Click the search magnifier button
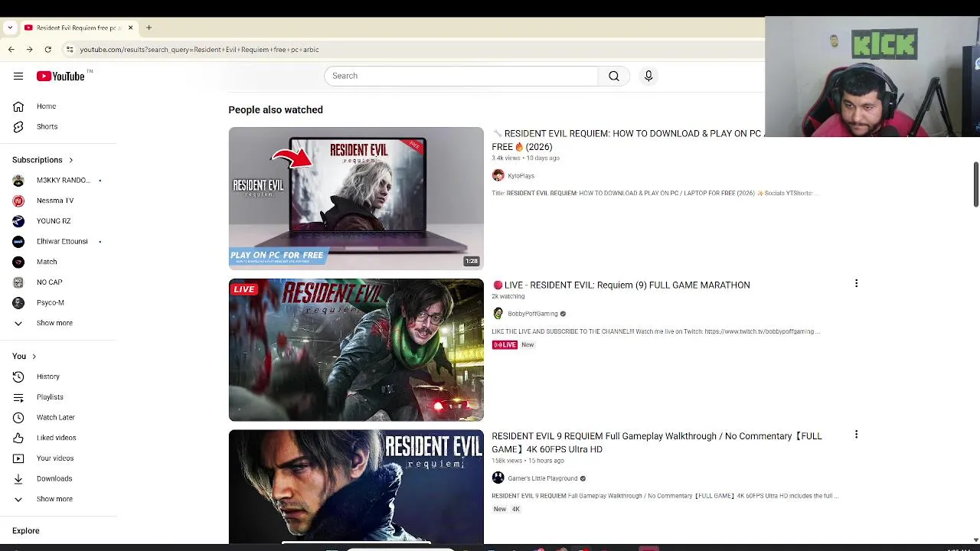This screenshot has height=551, width=980. (x=614, y=76)
